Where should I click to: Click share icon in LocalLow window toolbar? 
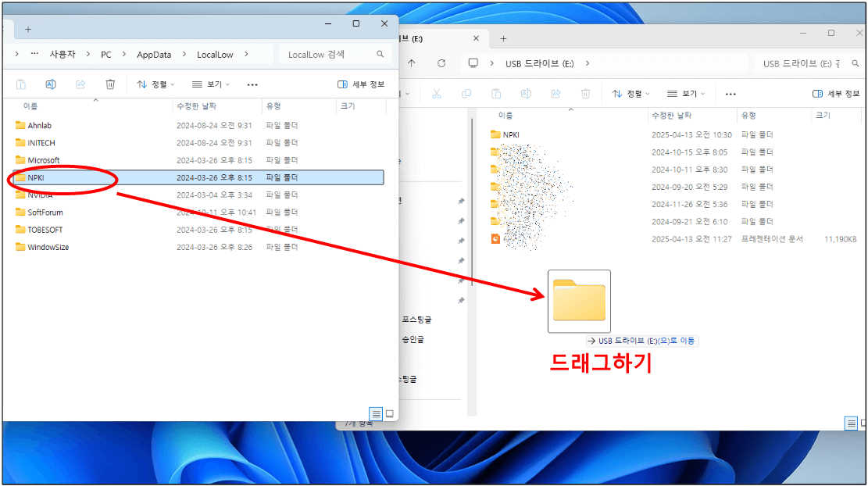click(x=80, y=84)
